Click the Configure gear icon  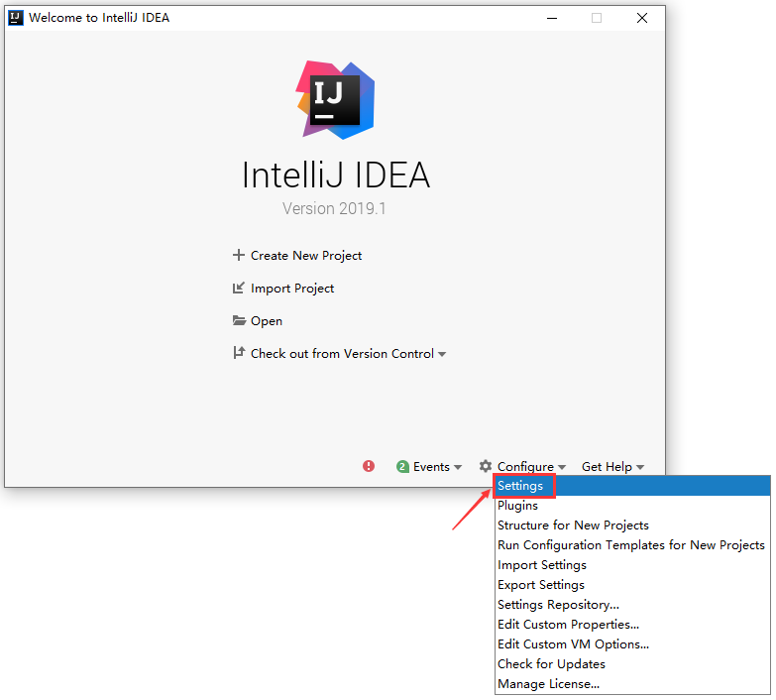point(487,468)
